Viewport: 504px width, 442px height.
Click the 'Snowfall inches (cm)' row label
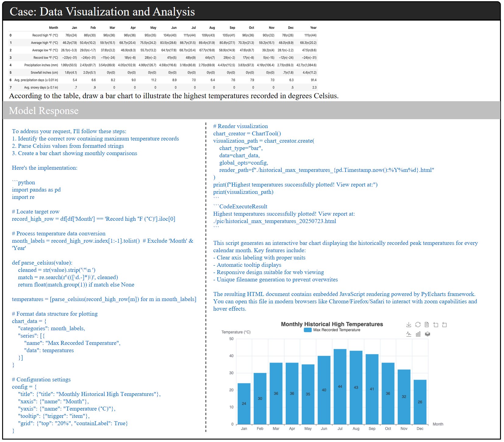tap(44, 73)
